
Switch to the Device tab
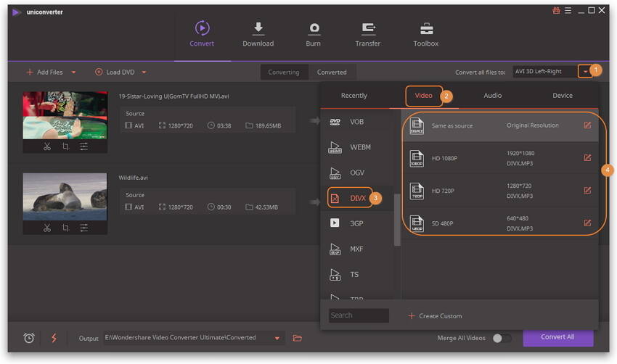coord(563,96)
